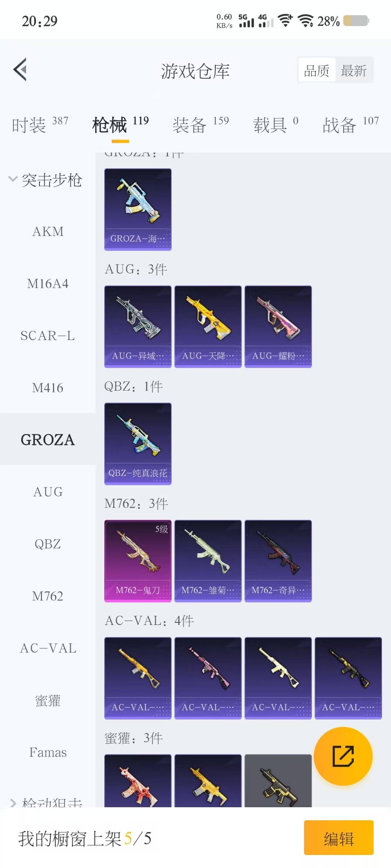Tap the back arrow icon

pyautogui.click(x=20, y=69)
